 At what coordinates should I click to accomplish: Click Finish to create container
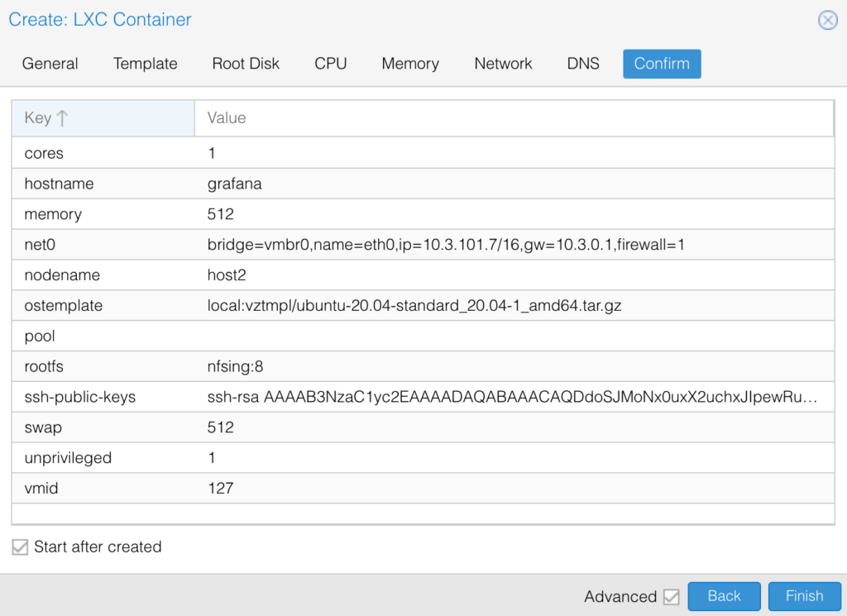coord(804,596)
